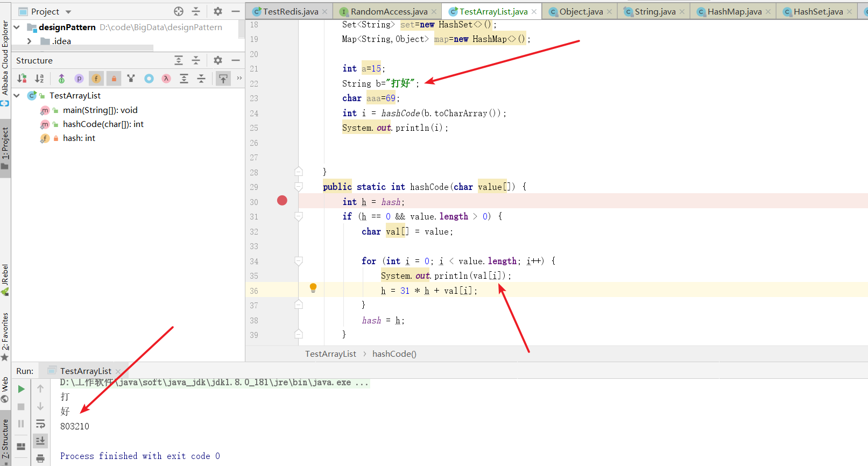This screenshot has height=466, width=868.
Task: Toggle show fields filter
Action: [x=96, y=79]
